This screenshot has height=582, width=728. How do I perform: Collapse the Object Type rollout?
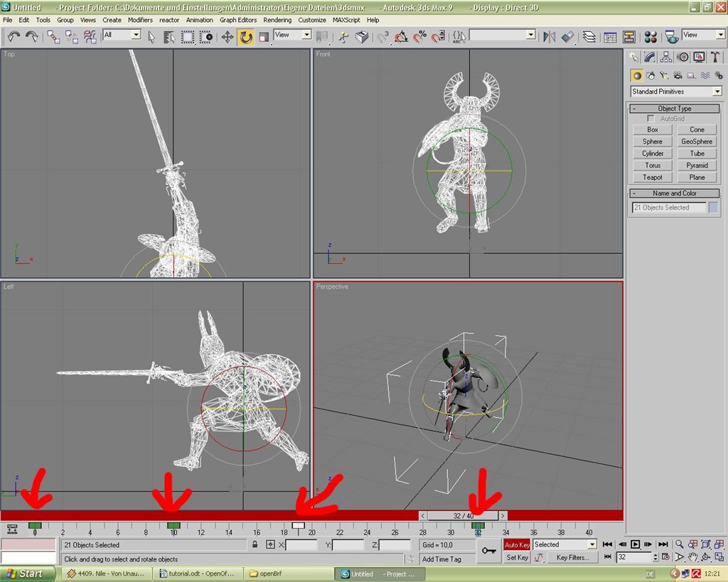point(674,108)
